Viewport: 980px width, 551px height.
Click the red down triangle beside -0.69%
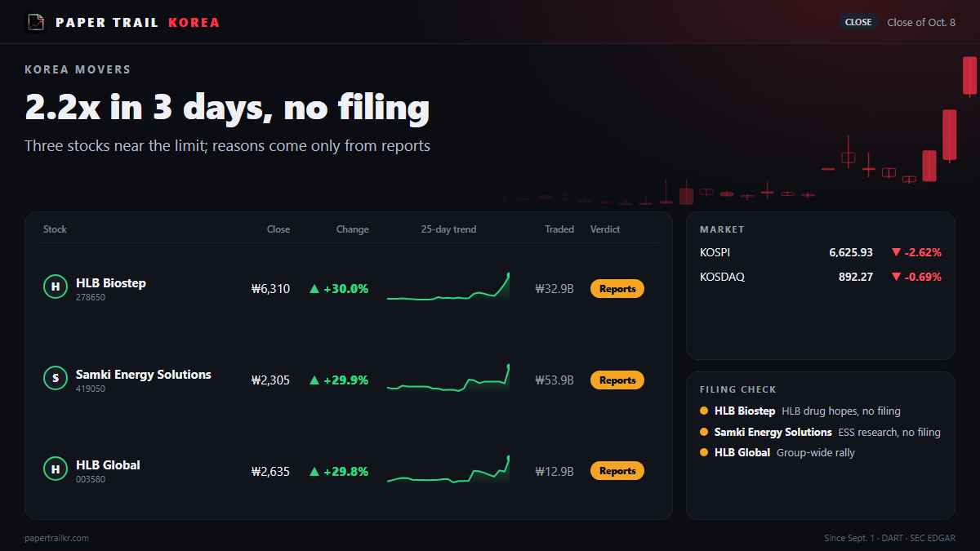pyautogui.click(x=896, y=277)
